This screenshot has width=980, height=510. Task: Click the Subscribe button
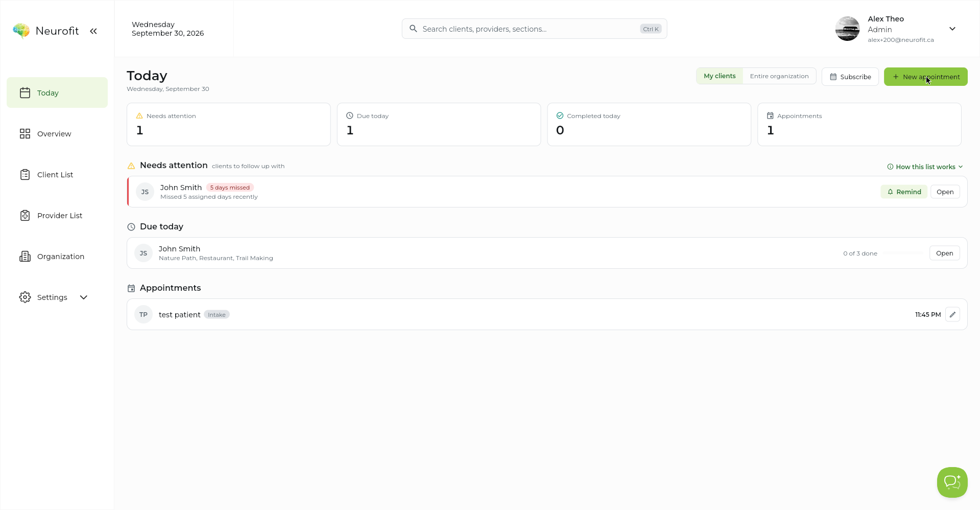click(850, 77)
